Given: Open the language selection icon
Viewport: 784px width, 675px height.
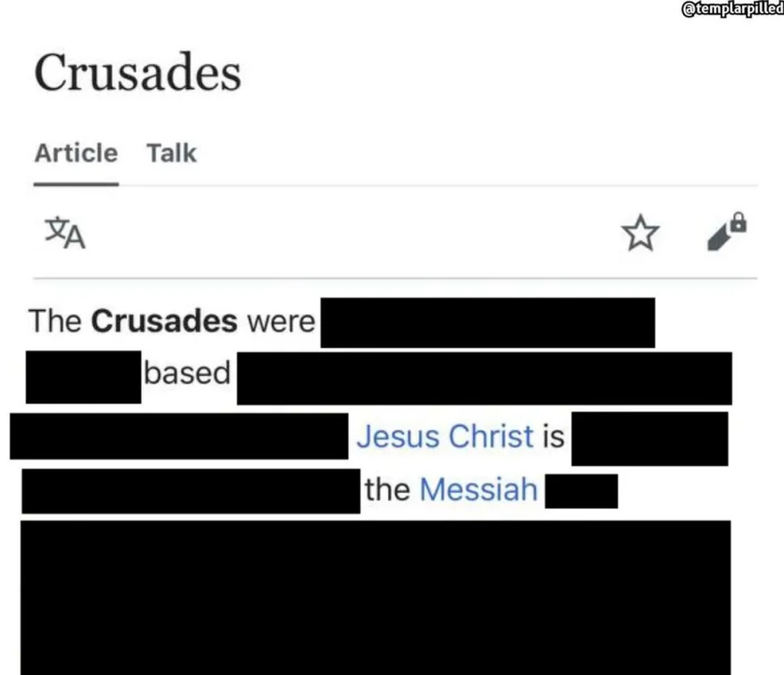Looking at the screenshot, I should 65,233.
